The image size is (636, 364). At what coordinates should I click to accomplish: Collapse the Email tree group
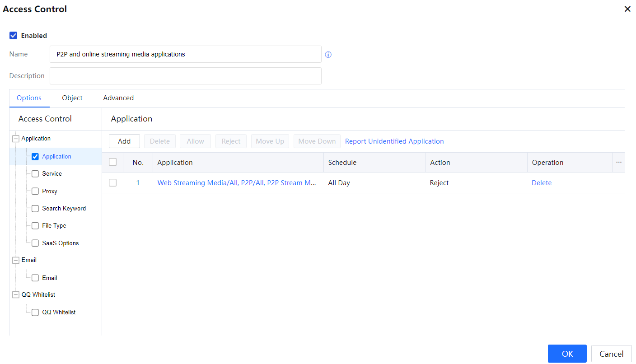[x=16, y=260]
